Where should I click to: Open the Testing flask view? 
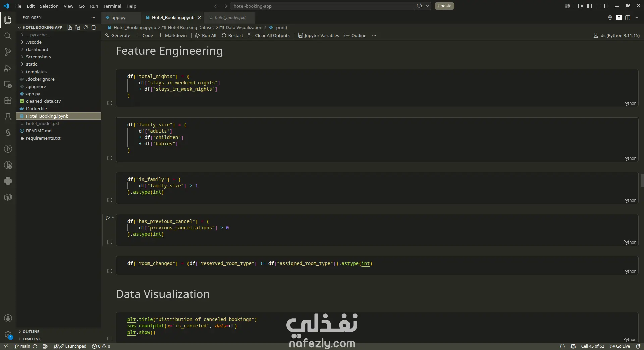(x=8, y=117)
